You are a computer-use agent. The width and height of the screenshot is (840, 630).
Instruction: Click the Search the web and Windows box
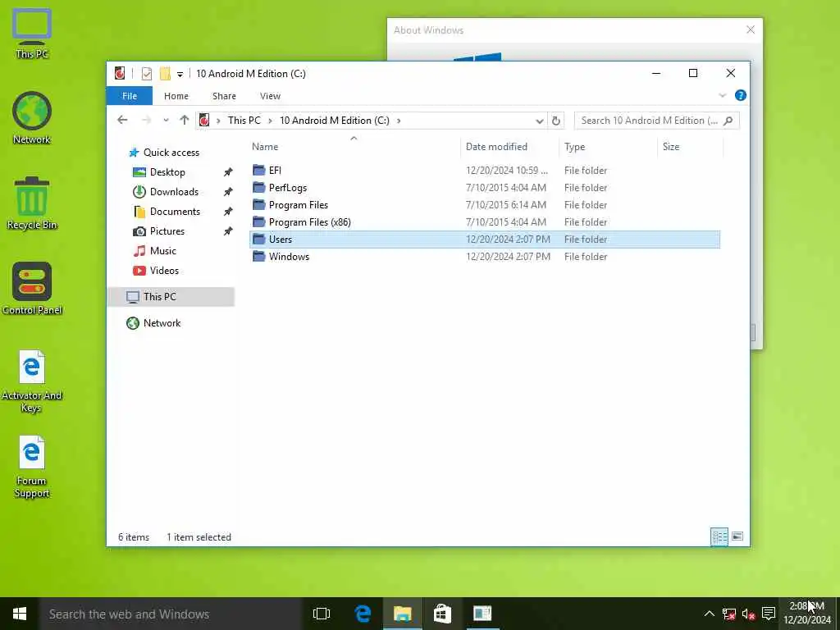click(170, 614)
